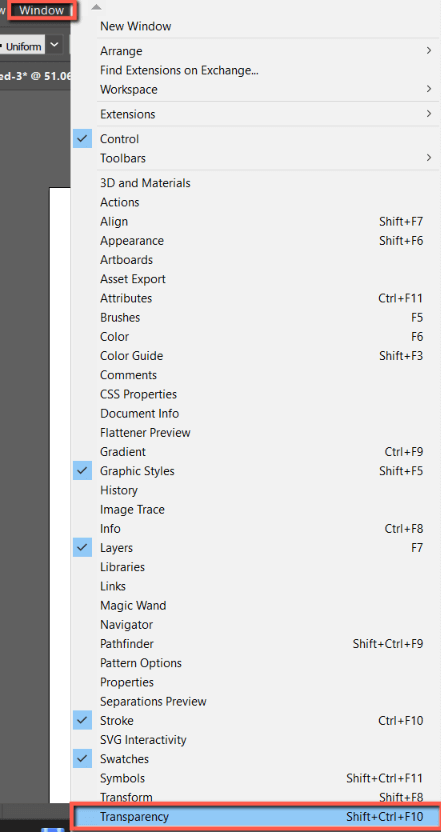Open the Links panel
Screen dimensions: 441x832
pyautogui.click(x=256, y=586)
